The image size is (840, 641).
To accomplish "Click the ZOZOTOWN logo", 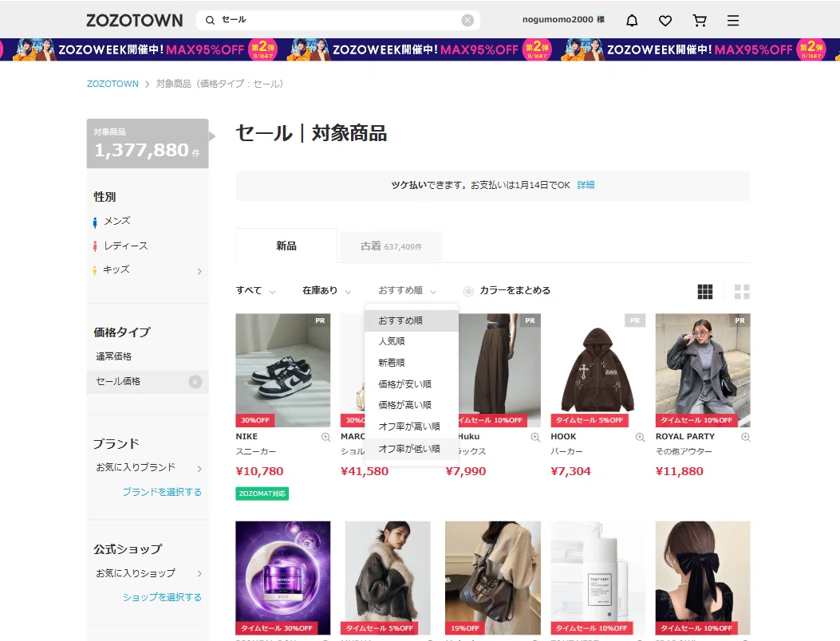I will [x=135, y=21].
